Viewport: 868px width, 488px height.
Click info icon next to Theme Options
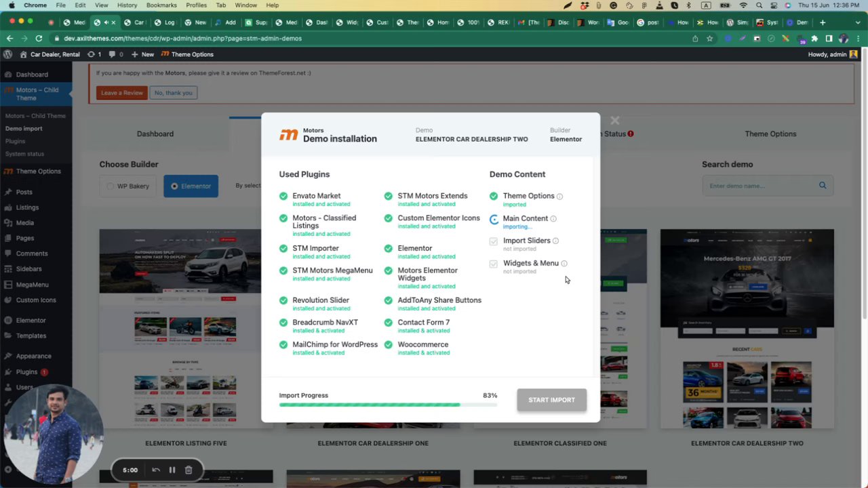[x=559, y=197]
